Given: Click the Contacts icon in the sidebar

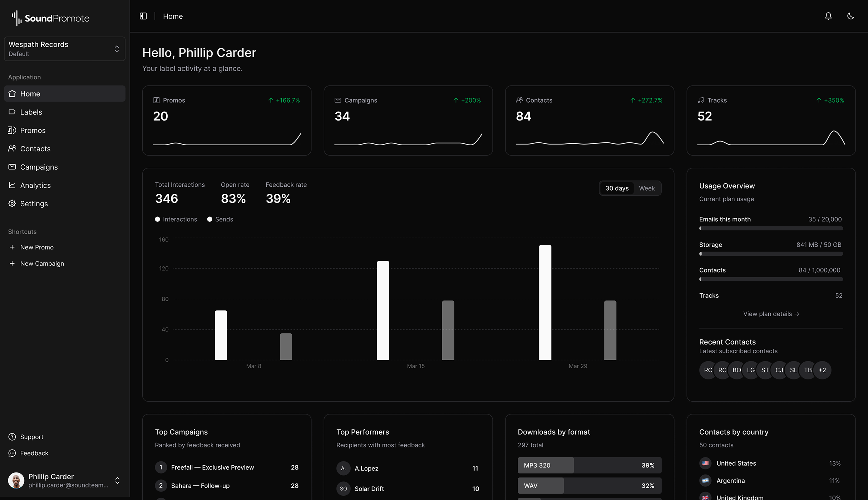Looking at the screenshot, I should [x=12, y=148].
